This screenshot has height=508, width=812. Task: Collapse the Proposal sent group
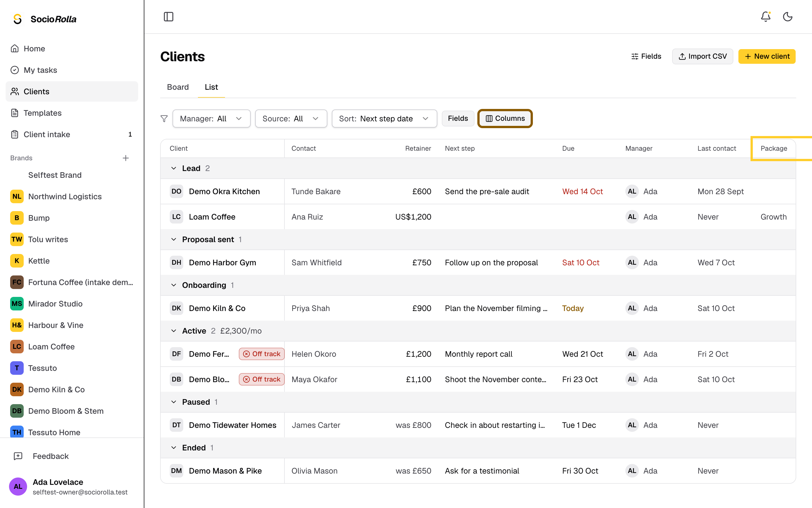[x=174, y=240]
